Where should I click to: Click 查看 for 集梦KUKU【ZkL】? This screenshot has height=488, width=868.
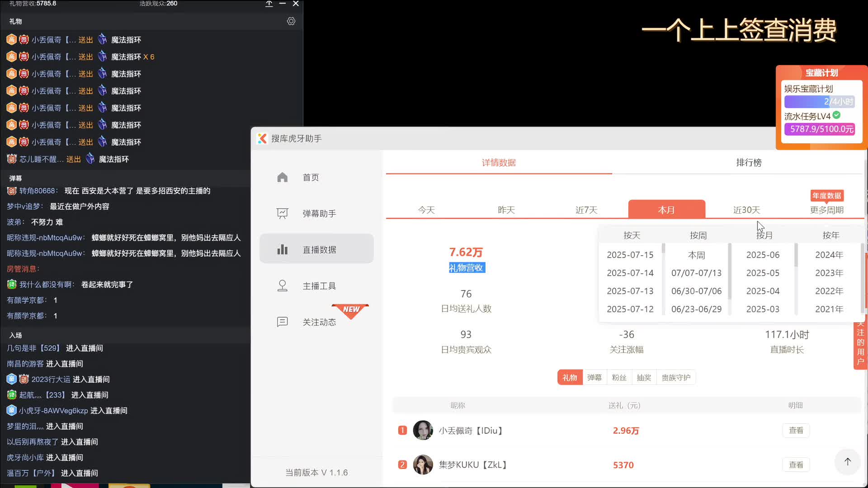point(796,465)
